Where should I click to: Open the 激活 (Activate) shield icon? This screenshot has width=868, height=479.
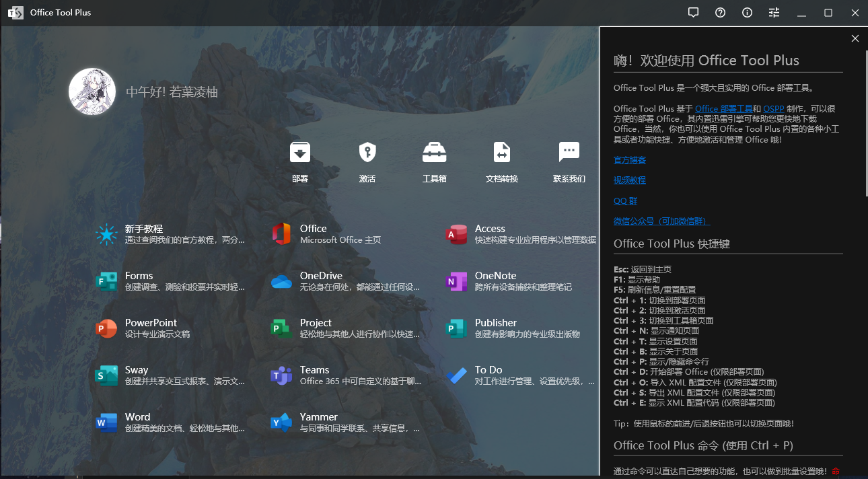coord(367,153)
